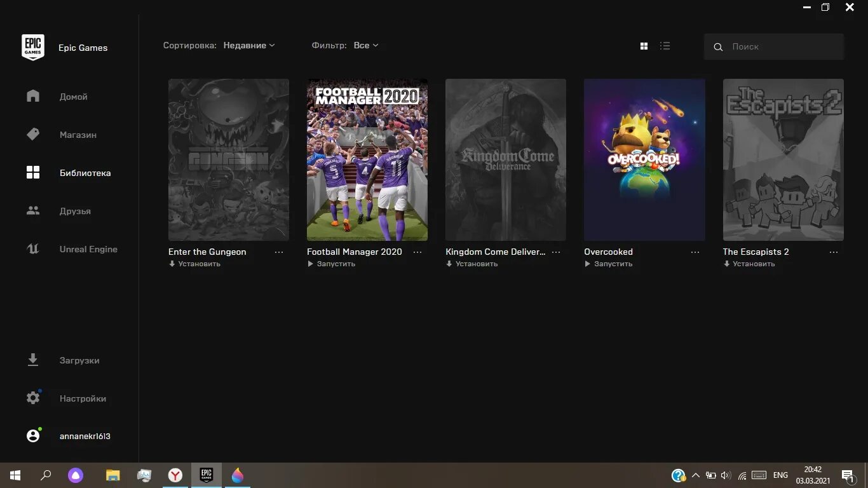This screenshot has width=868, height=488.
Task: Open the Football Manager 2020 cover
Action: click(367, 159)
